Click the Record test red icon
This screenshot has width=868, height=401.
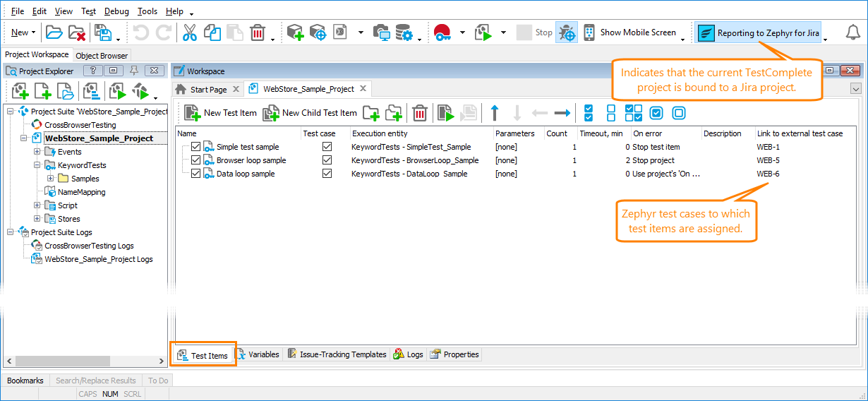[x=442, y=32]
